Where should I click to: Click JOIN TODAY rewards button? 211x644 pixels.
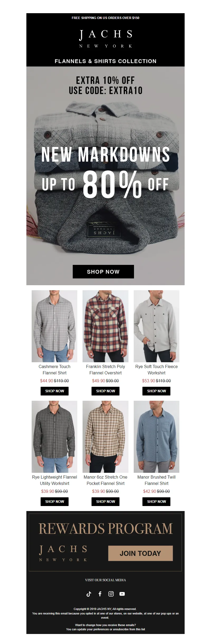click(140, 553)
